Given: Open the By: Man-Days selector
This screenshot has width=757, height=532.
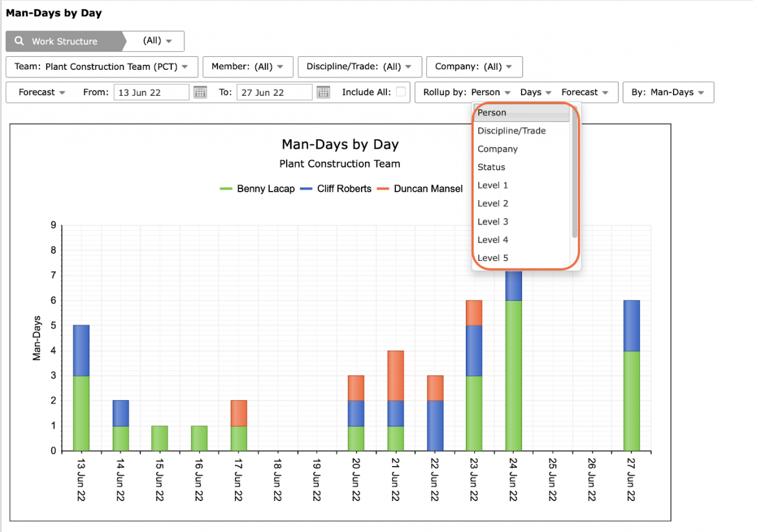Looking at the screenshot, I should [668, 92].
